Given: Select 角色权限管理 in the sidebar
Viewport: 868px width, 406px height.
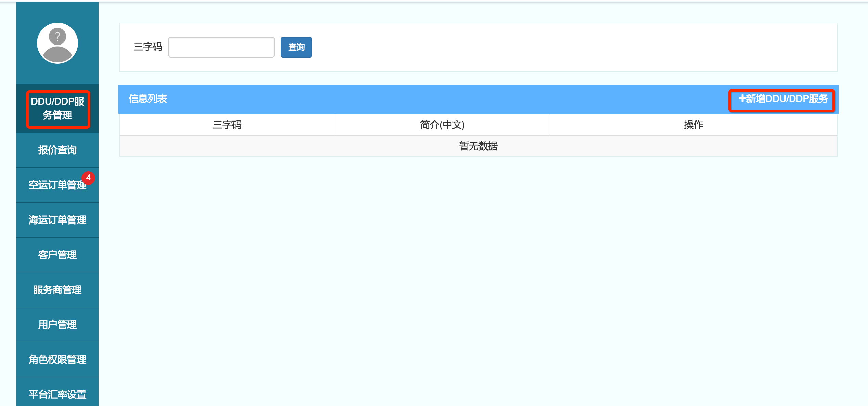Looking at the screenshot, I should (58, 359).
